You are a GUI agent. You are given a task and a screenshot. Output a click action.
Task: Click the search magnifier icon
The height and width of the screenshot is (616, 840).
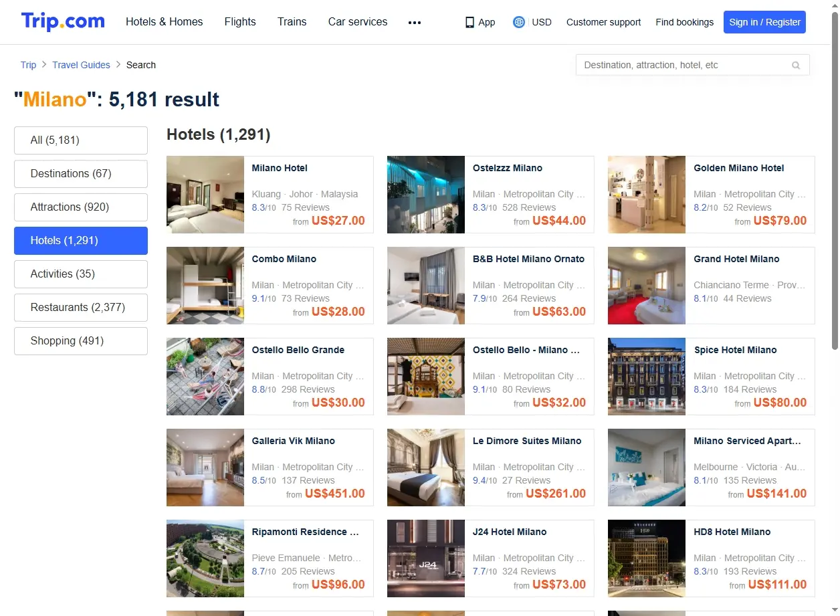pyautogui.click(x=796, y=65)
